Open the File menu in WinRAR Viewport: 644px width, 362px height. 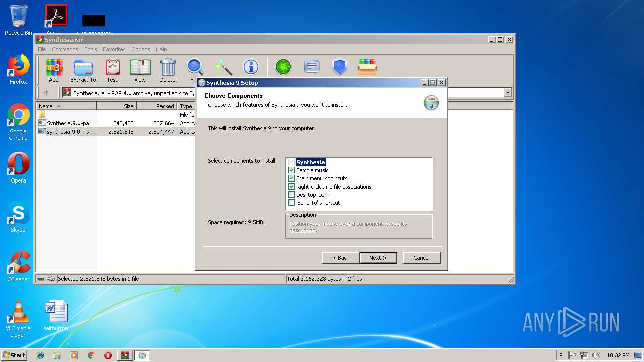click(x=42, y=49)
